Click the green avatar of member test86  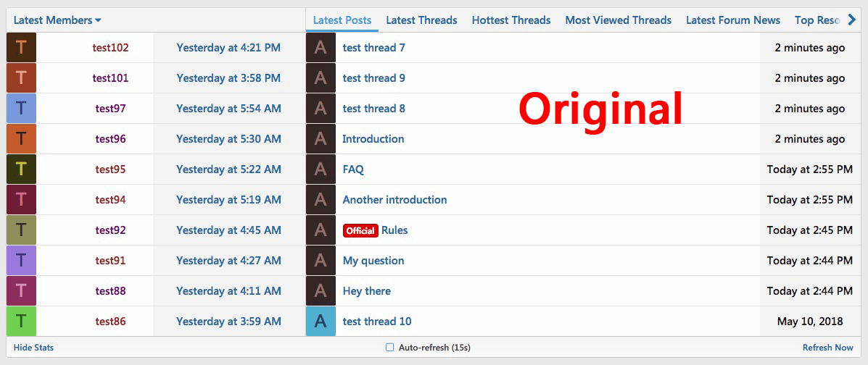pyautogui.click(x=21, y=322)
